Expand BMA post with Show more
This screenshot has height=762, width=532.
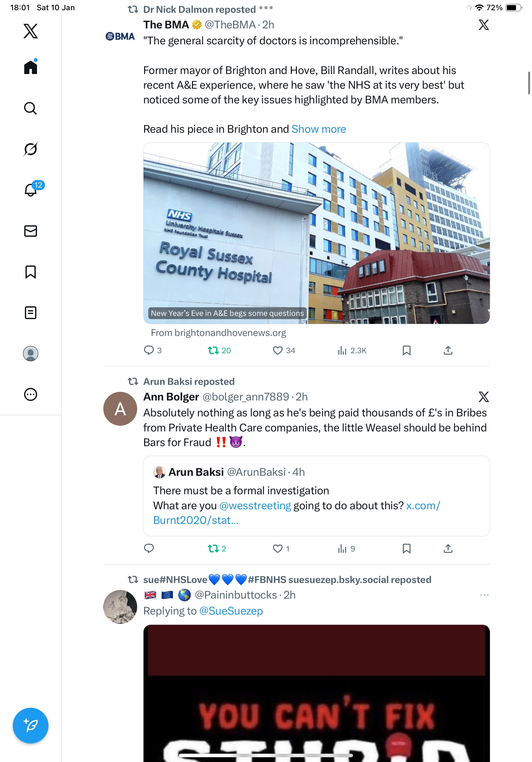318,129
